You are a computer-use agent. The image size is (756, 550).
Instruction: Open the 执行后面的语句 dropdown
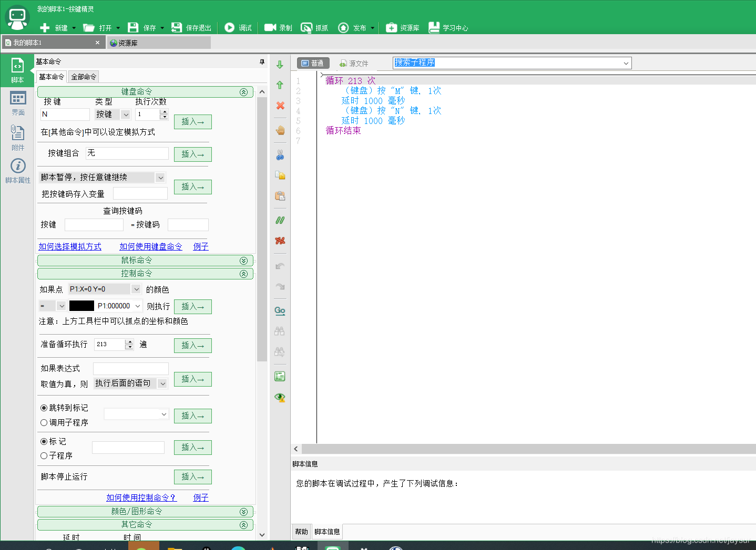162,383
